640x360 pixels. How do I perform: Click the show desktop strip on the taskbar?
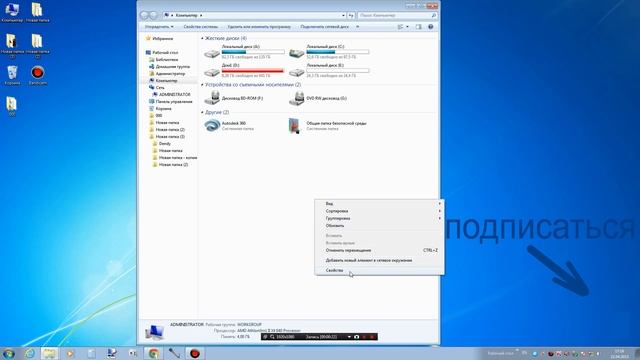[x=637, y=353]
